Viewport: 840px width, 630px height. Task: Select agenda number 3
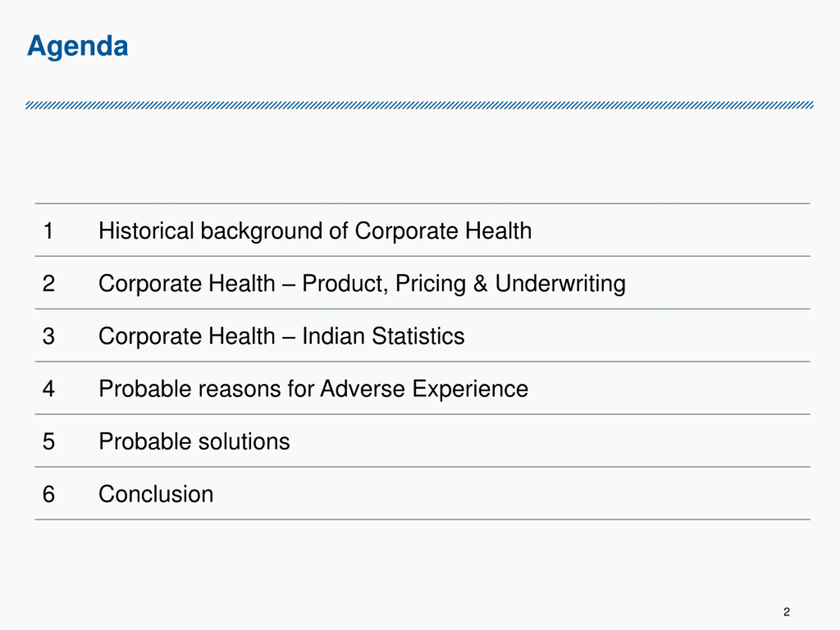click(49, 336)
